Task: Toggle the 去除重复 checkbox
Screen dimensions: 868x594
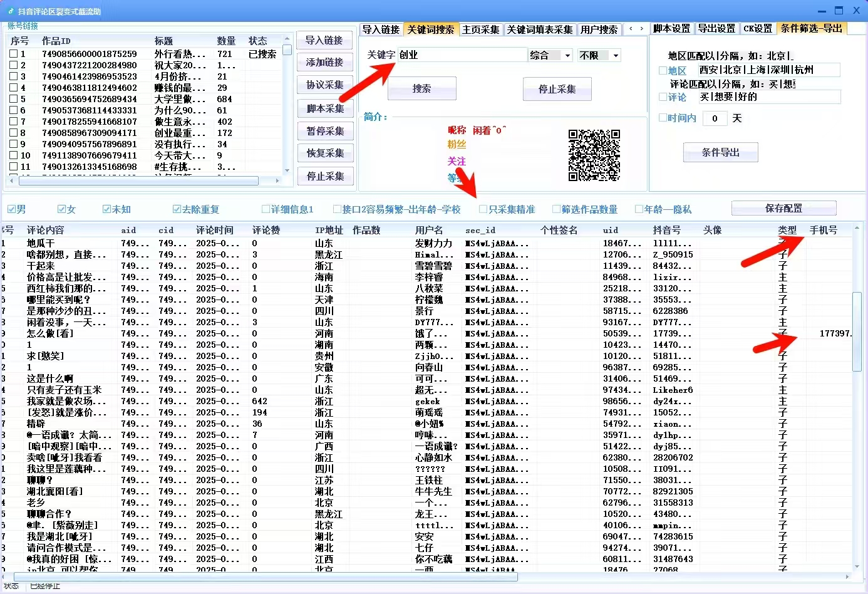Action: pyautogui.click(x=177, y=209)
